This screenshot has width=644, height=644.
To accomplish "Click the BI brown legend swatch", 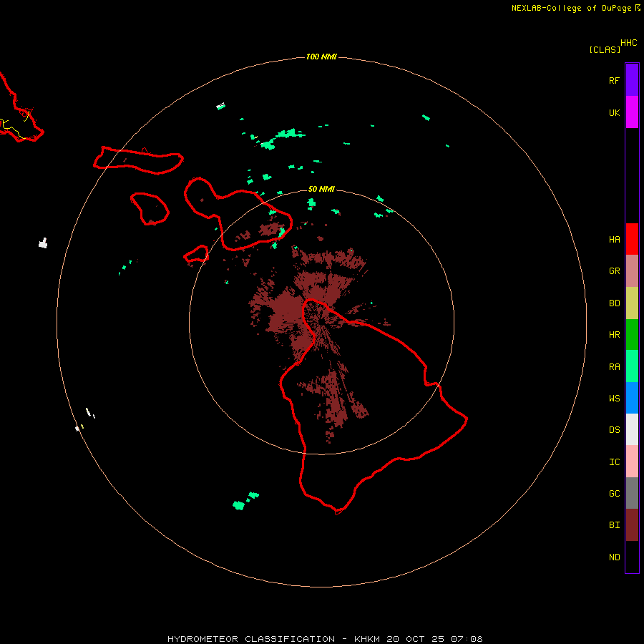I will [632, 525].
